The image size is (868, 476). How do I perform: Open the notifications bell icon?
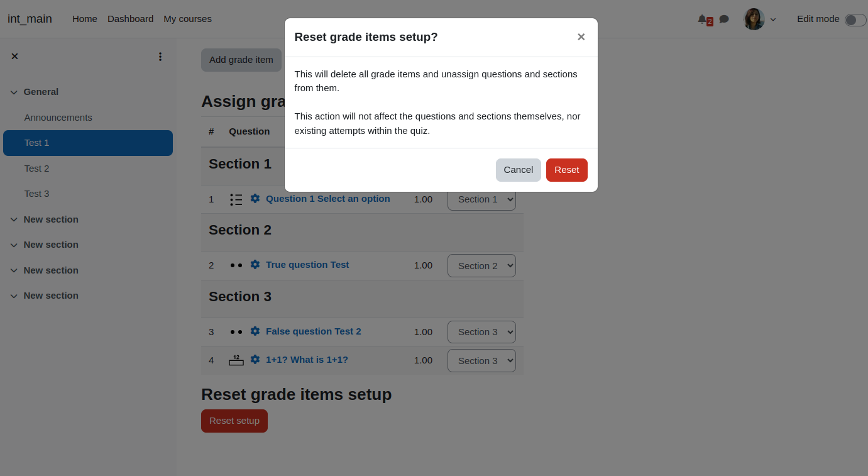pyautogui.click(x=702, y=19)
